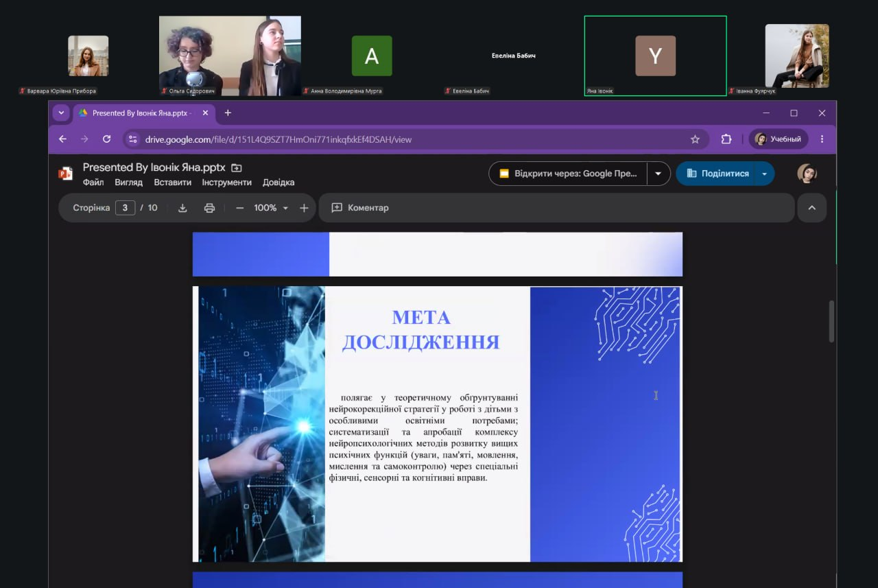The image size is (878, 588).
Task: Open the Вигляд menu
Action: coord(129,183)
